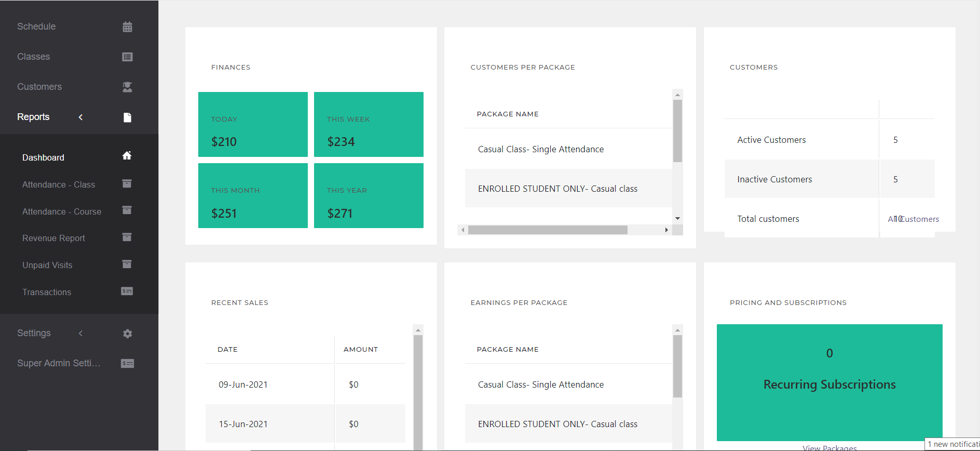This screenshot has width=980, height=451.
Task: Click the Settings gear icon
Action: point(127,334)
